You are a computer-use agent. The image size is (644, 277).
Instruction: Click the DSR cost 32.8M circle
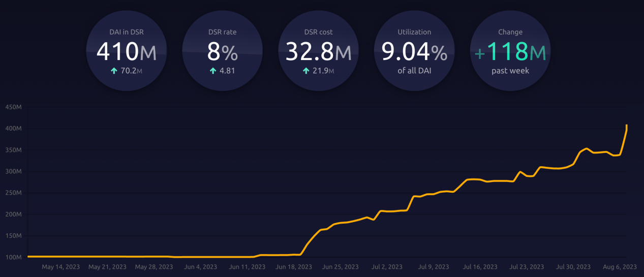pos(318,51)
